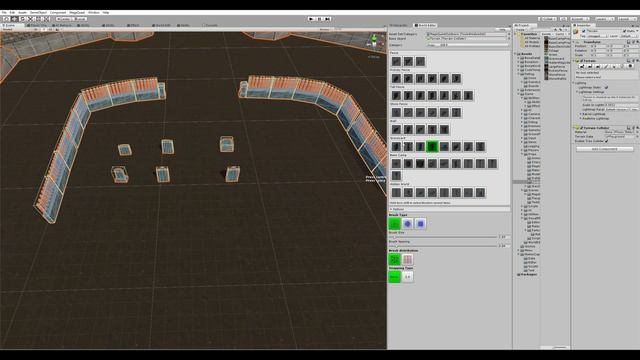Click the Step frame button

pyautogui.click(x=327, y=19)
